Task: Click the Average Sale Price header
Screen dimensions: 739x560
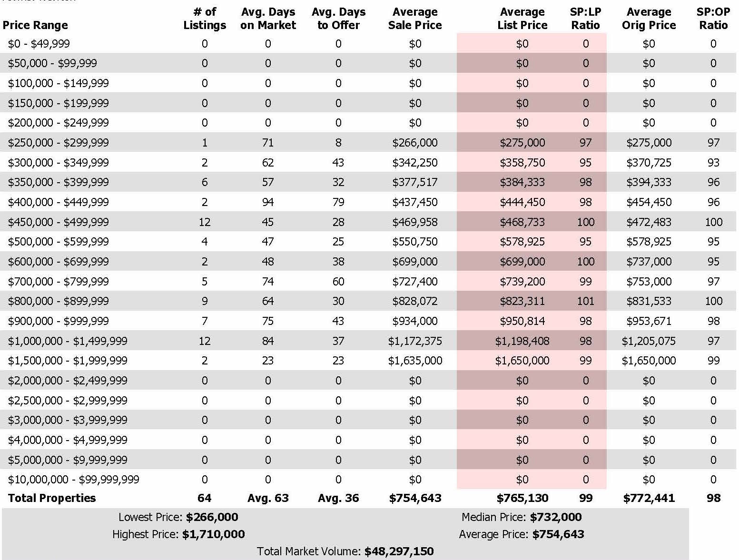Action: 415,19
